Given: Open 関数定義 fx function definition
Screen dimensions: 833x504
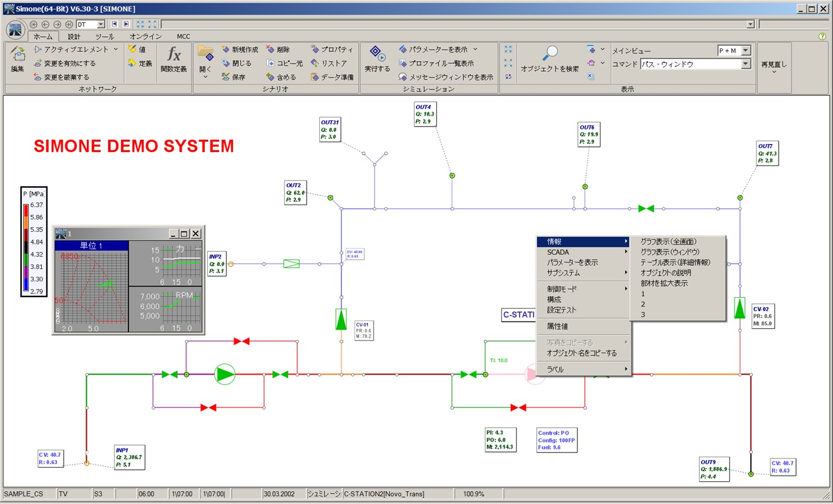Looking at the screenshot, I should (x=174, y=60).
